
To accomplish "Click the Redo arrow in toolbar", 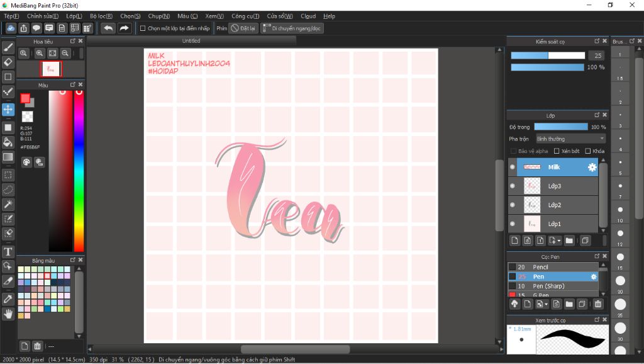I will (124, 28).
